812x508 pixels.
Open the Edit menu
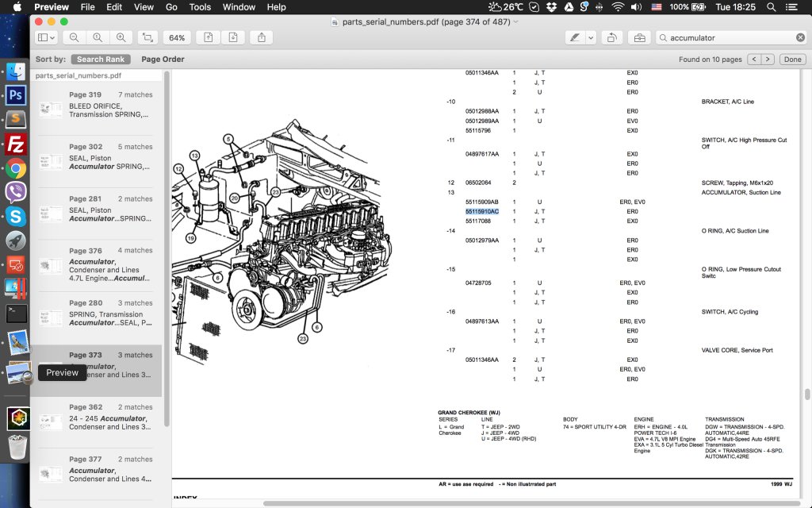(x=114, y=6)
